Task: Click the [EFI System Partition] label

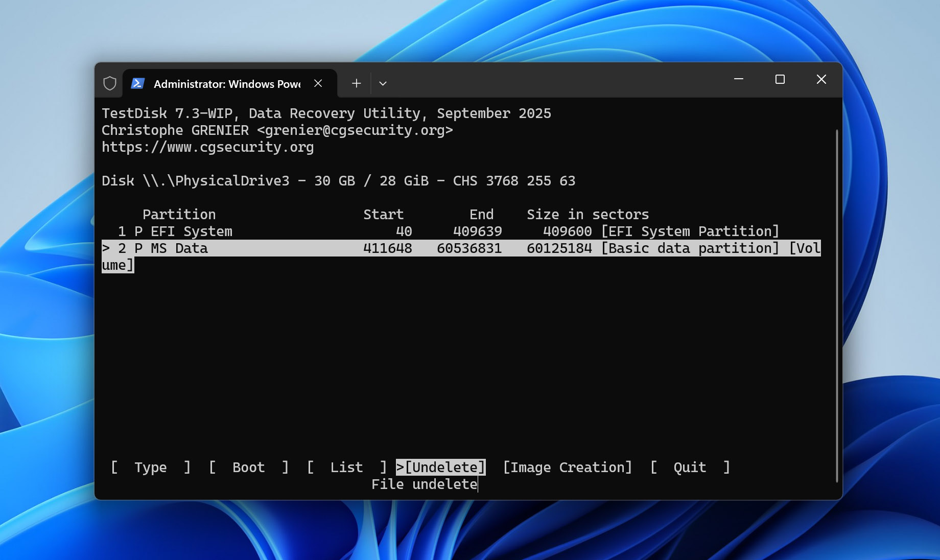Action: coord(690,231)
